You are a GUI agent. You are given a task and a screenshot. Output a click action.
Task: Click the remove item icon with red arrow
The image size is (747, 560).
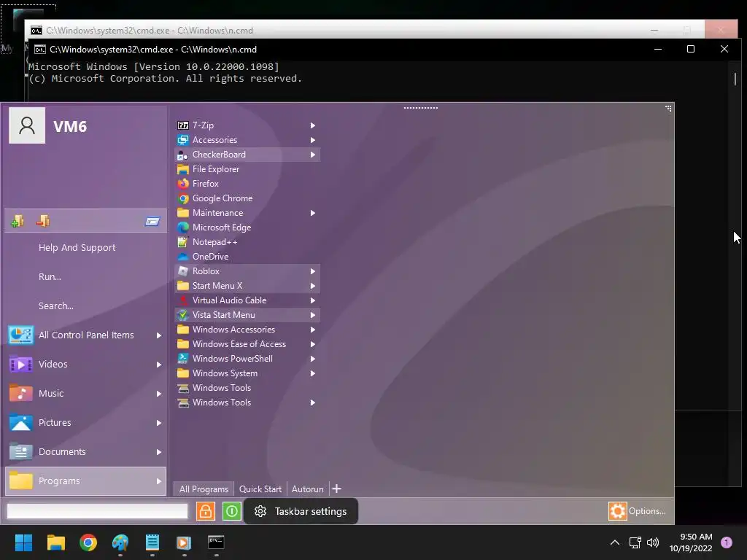43,221
